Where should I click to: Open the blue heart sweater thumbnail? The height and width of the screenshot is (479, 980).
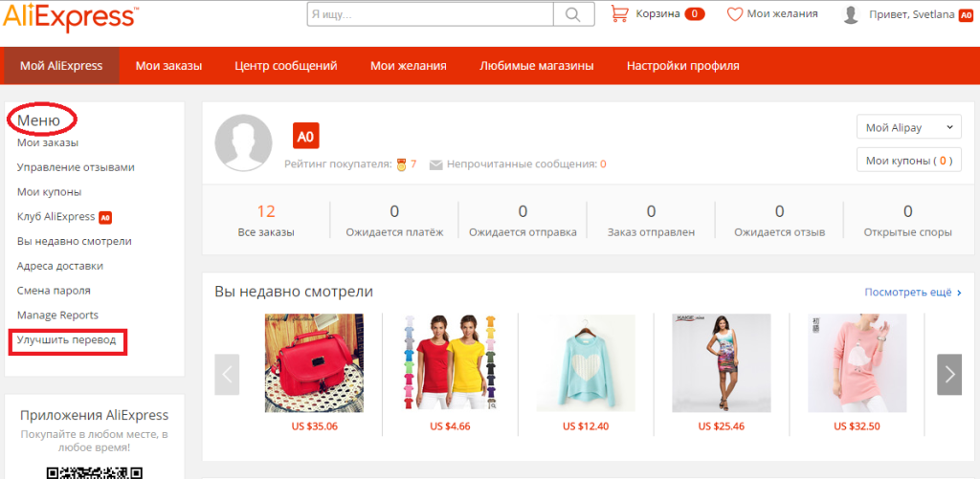[586, 363]
